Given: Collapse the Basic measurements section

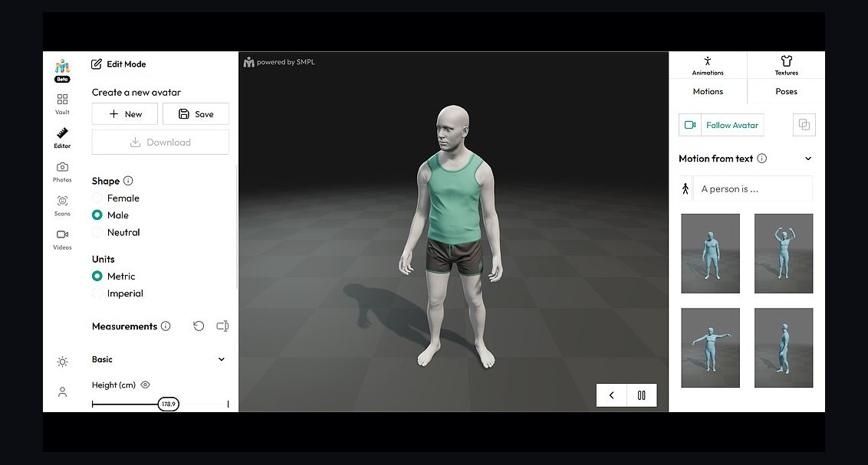Looking at the screenshot, I should point(222,359).
